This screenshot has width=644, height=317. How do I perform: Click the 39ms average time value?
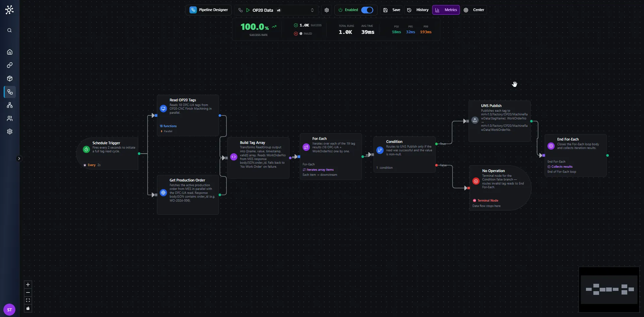click(x=368, y=32)
